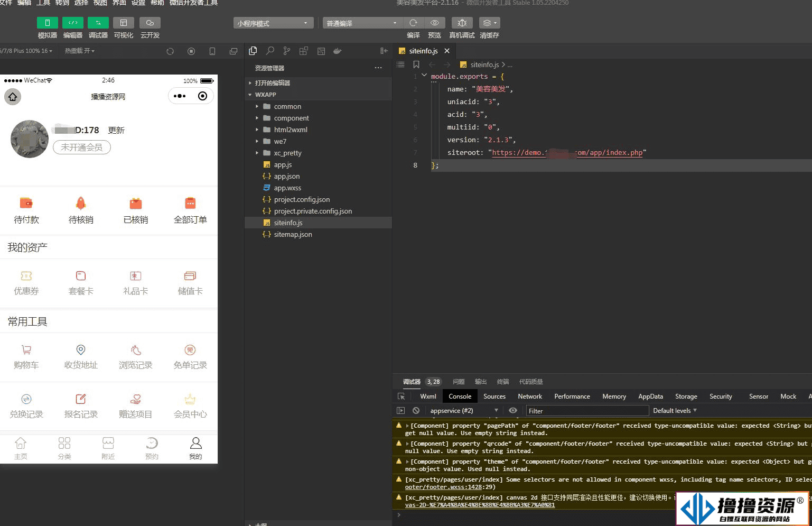Viewport: 812px width, 526px height.
Task: Open the appservice context dropdown
Action: [464, 411]
